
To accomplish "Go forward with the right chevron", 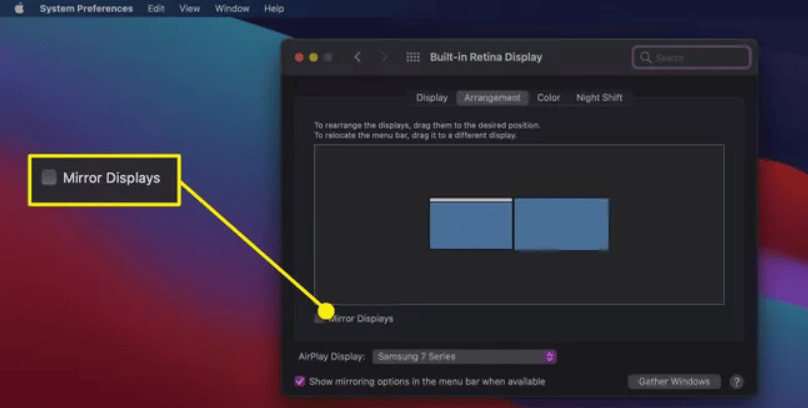I will pyautogui.click(x=383, y=57).
